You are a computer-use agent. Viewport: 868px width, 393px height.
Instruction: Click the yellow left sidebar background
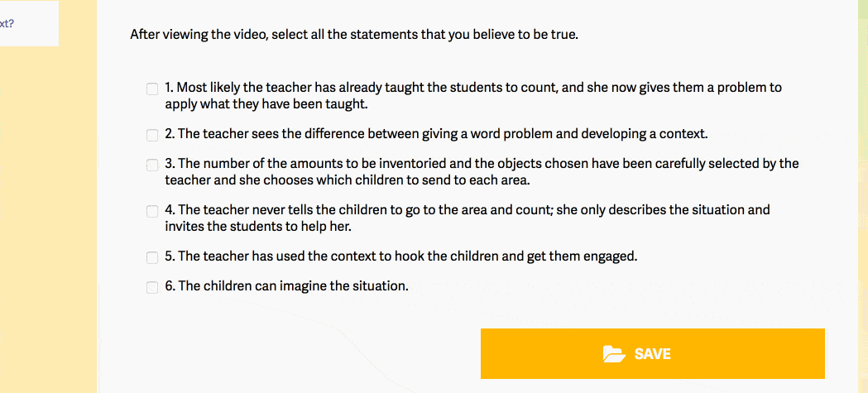(48, 222)
